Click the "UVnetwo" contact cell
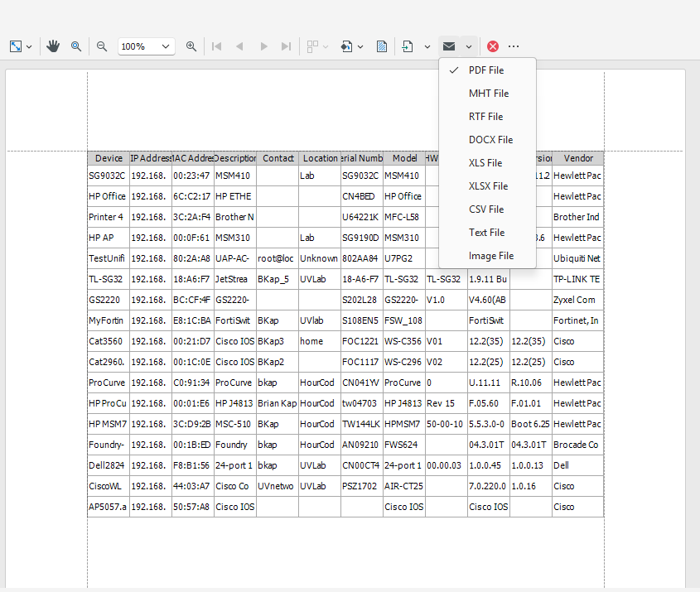Viewport: 700px width, 592px height. (278, 486)
